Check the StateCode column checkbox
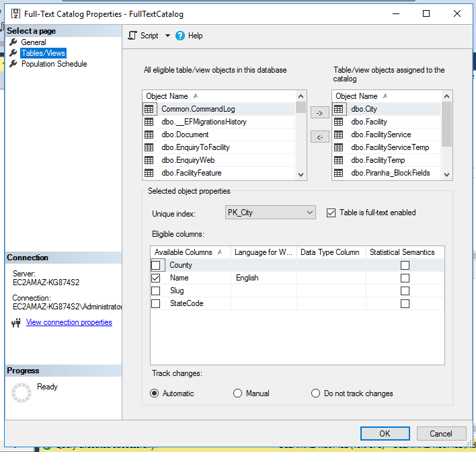The image size is (476, 452). click(x=156, y=303)
